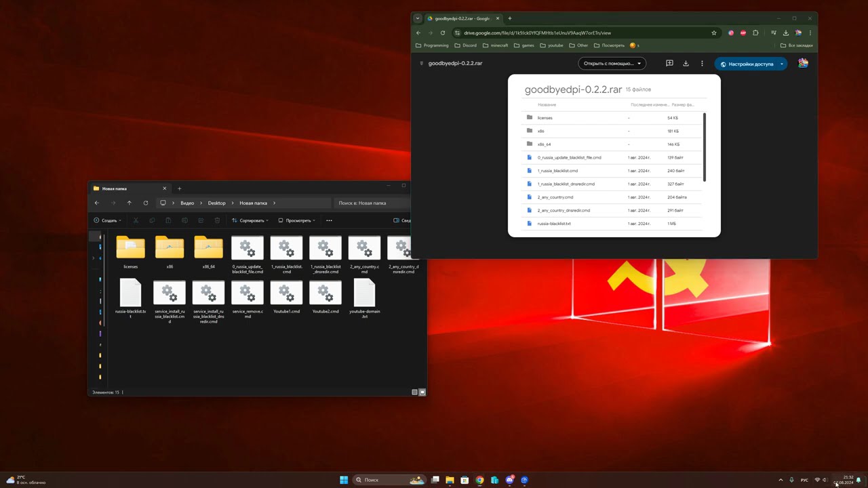Open the 'Создать' dropdown in Explorer
868x488 pixels.
(108, 220)
